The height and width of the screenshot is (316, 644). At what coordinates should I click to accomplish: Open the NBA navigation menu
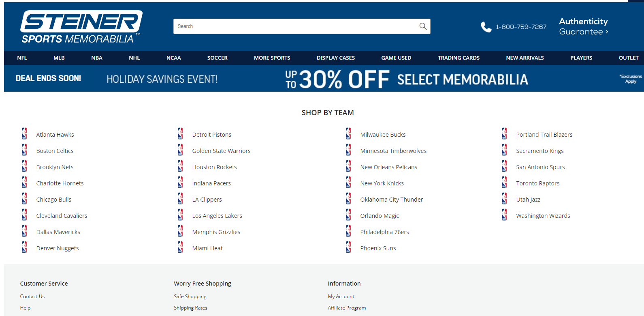tap(97, 58)
